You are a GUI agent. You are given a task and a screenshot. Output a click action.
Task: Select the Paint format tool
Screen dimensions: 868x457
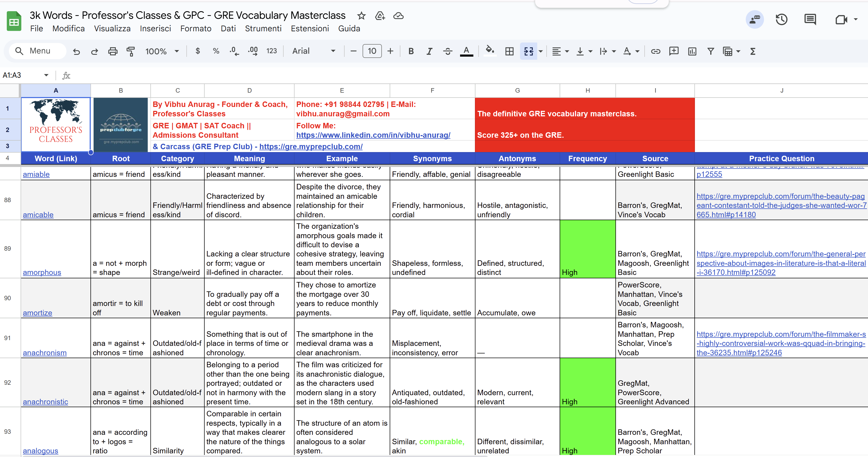[x=131, y=51]
